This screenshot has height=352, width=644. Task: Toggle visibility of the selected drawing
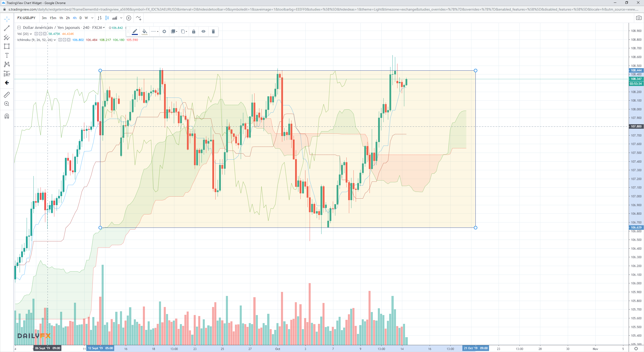click(x=203, y=31)
